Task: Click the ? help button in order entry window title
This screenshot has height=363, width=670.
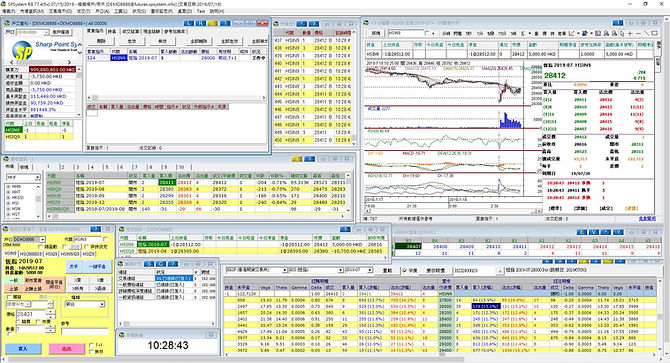Action: pyautogui.click(x=96, y=229)
